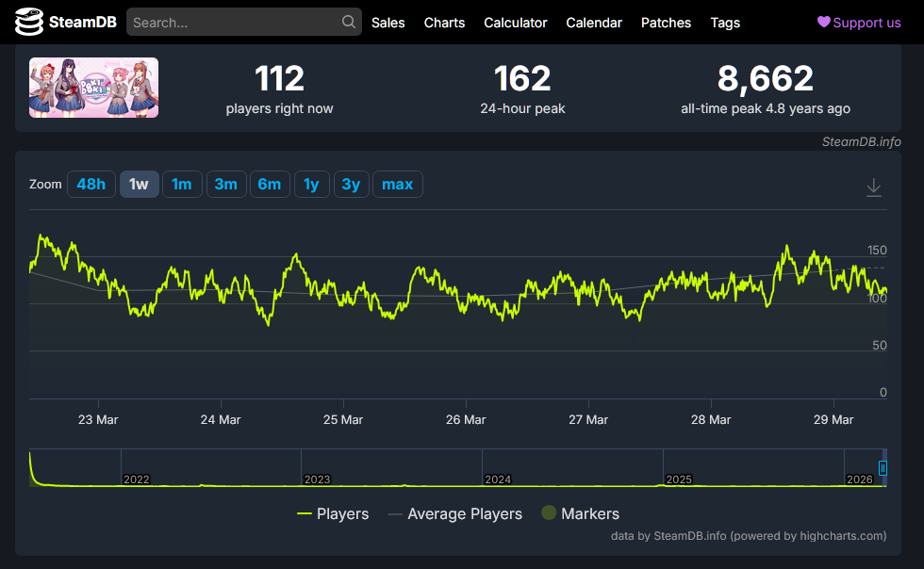Click the purple heart Support icon
The height and width of the screenshot is (569, 924).
[823, 22]
